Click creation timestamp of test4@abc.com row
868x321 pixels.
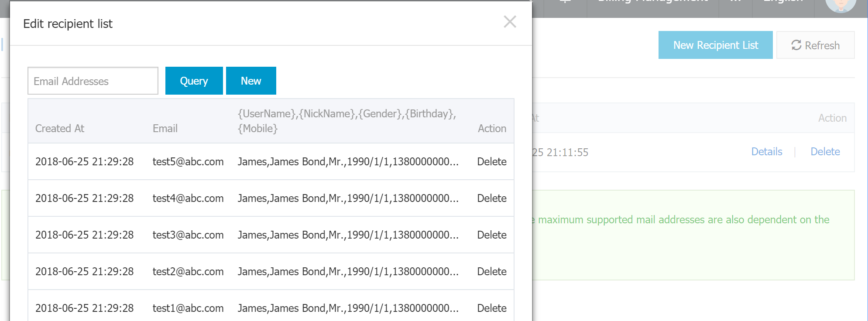click(85, 198)
